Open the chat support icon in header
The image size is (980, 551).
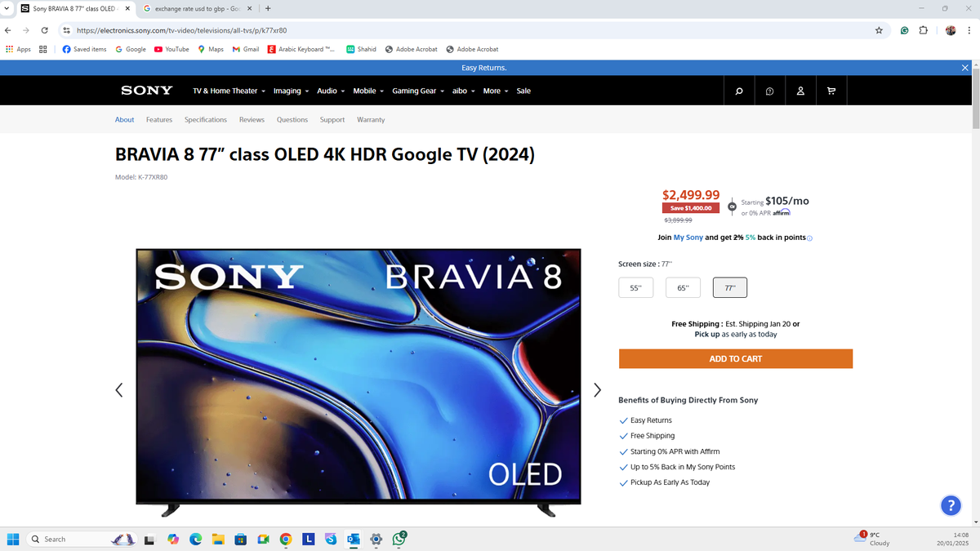(769, 91)
